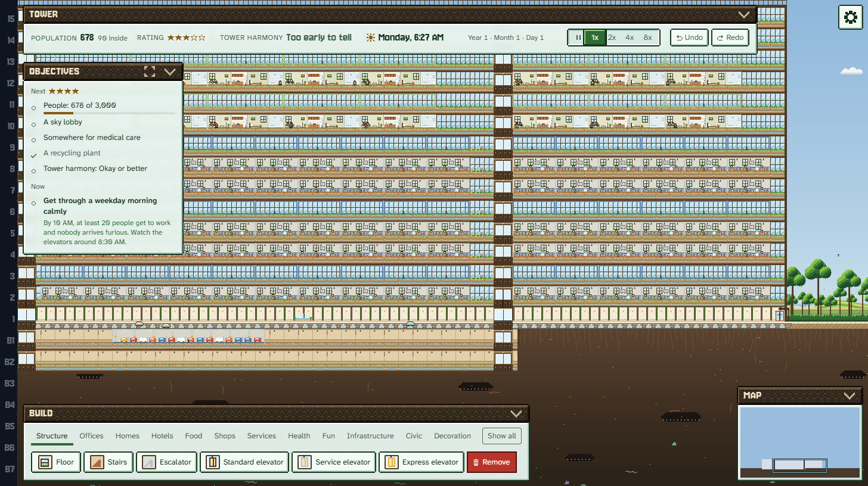Switch to the Structure tab
Screen dimensions: 868x486
52,436
